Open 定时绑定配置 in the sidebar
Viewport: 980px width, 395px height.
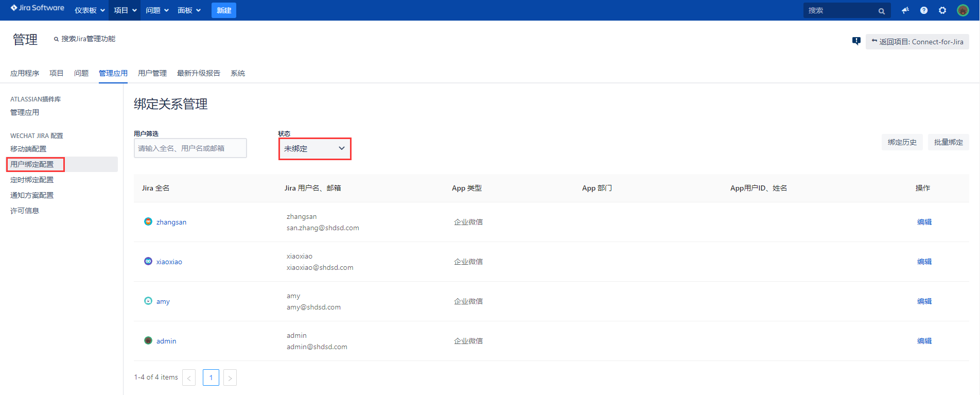[32, 180]
